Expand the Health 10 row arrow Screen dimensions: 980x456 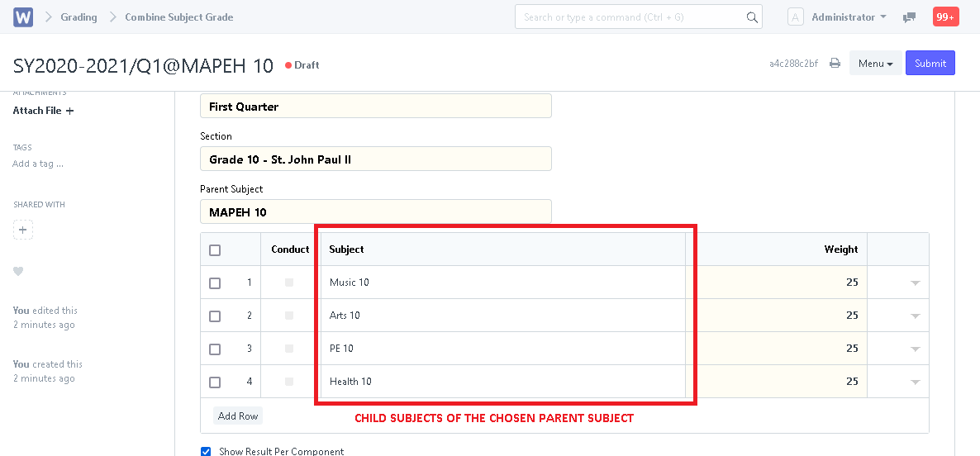pos(915,382)
